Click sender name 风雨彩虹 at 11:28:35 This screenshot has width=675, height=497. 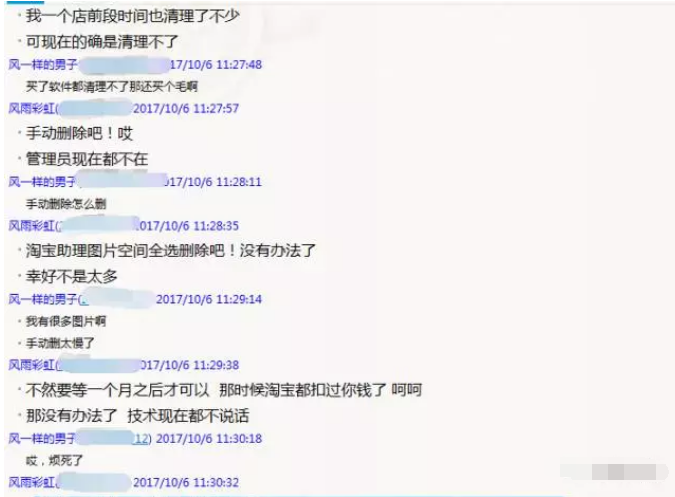pos(31,225)
